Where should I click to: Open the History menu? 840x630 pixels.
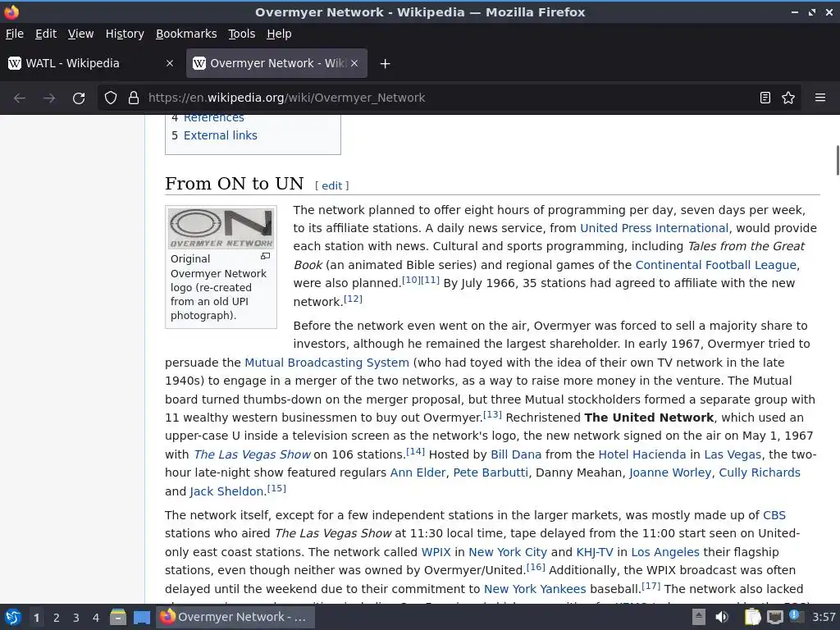coord(125,34)
